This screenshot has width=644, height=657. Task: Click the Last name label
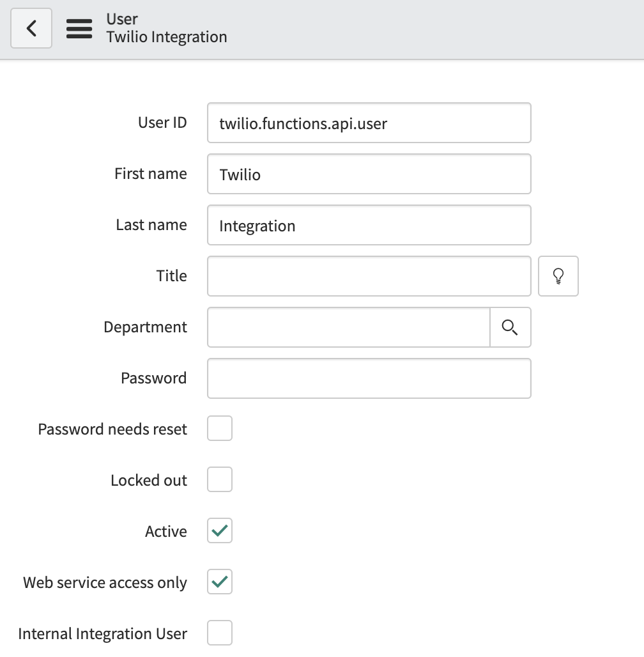pos(151,224)
